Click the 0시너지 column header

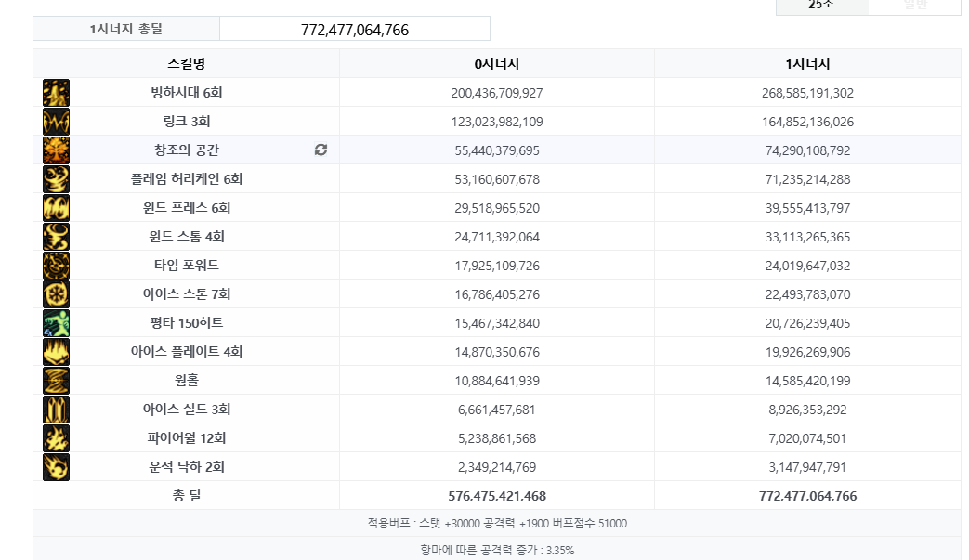click(496, 64)
